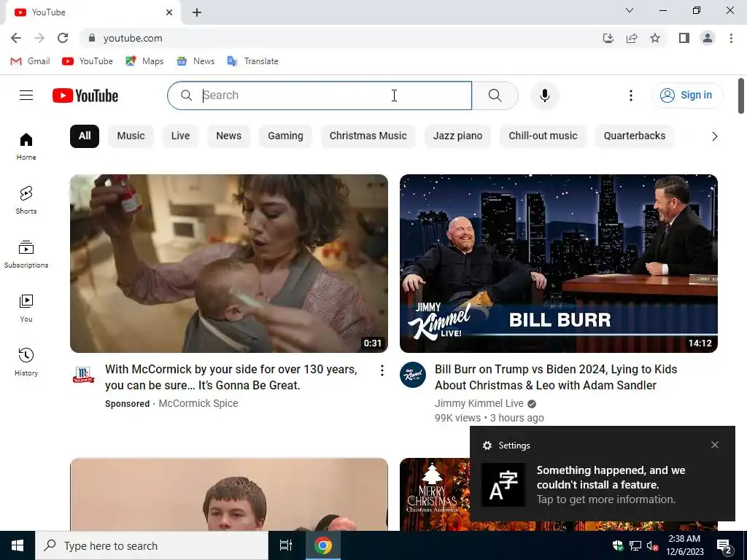
Task: Play the McCormick ad thumbnail
Action: coord(228,263)
